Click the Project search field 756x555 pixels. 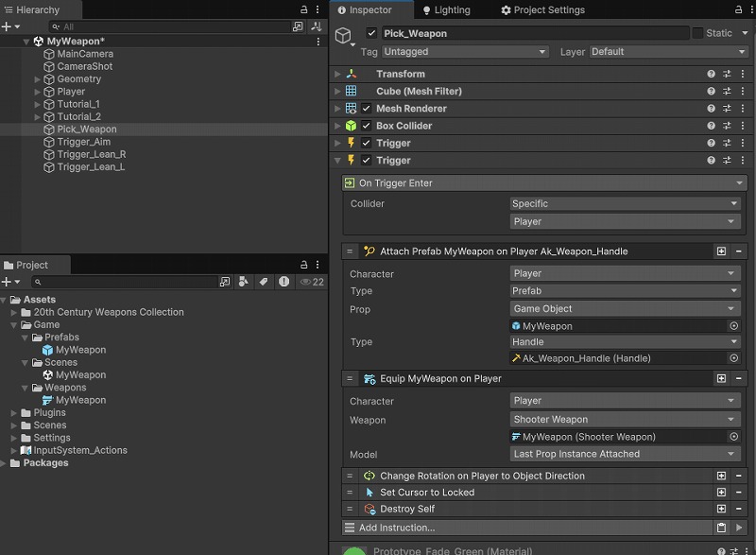pos(125,282)
